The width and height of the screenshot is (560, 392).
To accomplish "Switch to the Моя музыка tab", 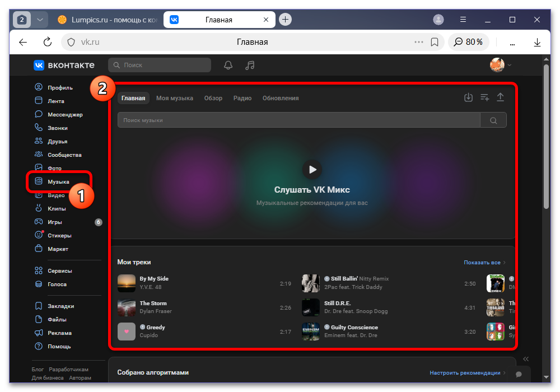I will (x=175, y=98).
